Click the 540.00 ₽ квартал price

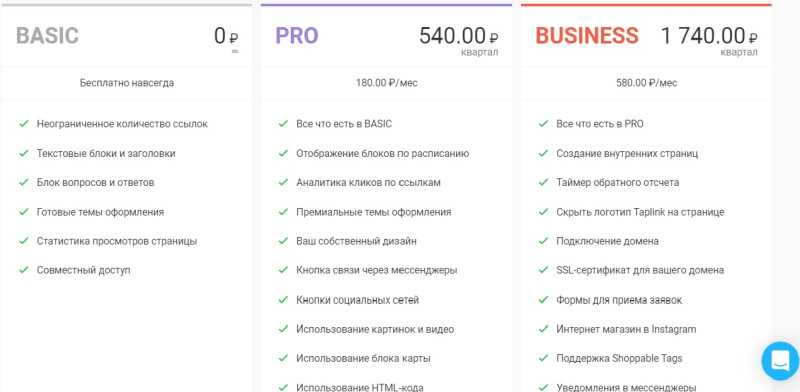coord(459,41)
